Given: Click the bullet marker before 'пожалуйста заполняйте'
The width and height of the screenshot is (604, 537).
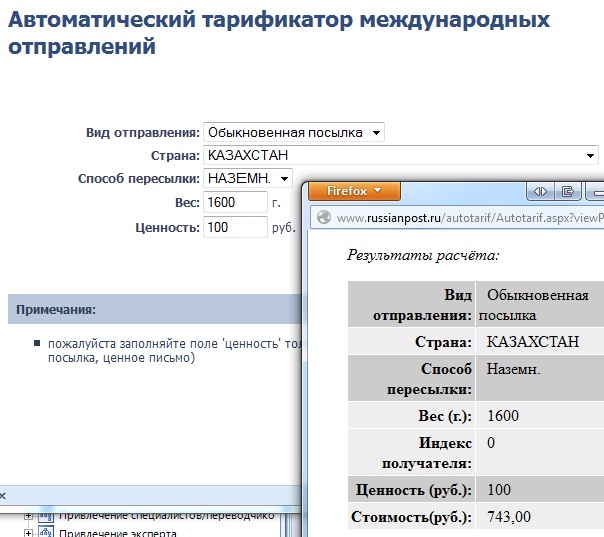Looking at the screenshot, I should point(37,344).
